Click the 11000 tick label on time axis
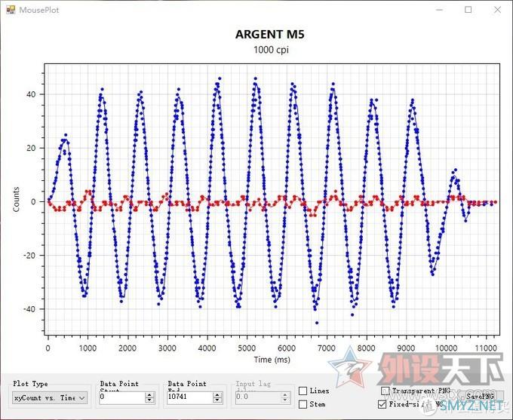Screen dimensions: 513x420 click(x=486, y=348)
